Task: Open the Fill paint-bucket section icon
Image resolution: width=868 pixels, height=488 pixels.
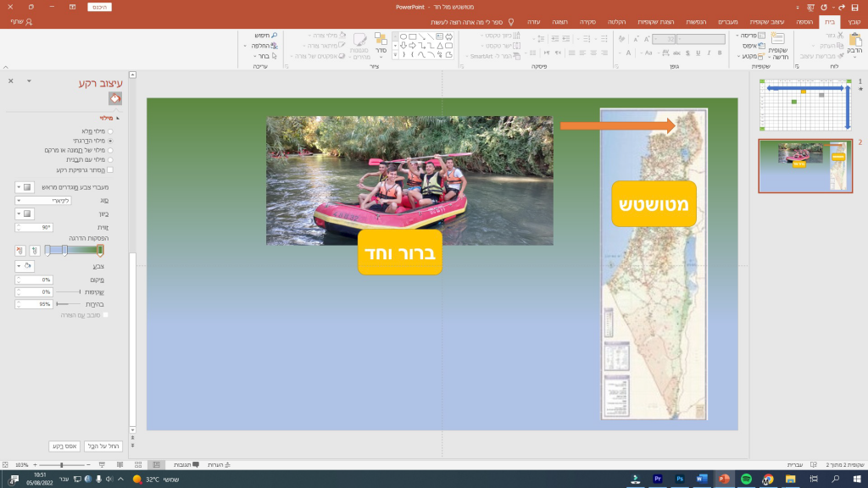Action: click(115, 98)
